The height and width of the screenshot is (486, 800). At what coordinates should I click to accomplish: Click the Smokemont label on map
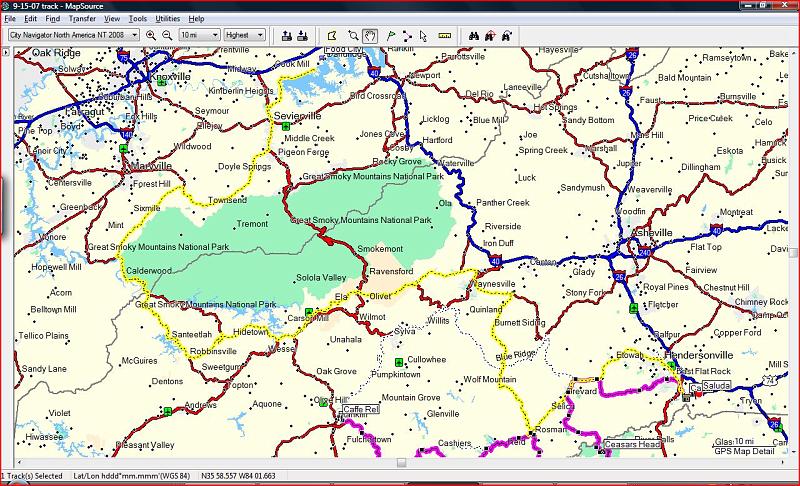pyautogui.click(x=380, y=249)
